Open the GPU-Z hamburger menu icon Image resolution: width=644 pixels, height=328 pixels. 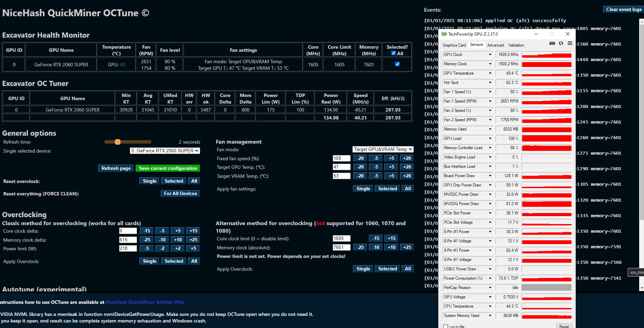(570, 43)
